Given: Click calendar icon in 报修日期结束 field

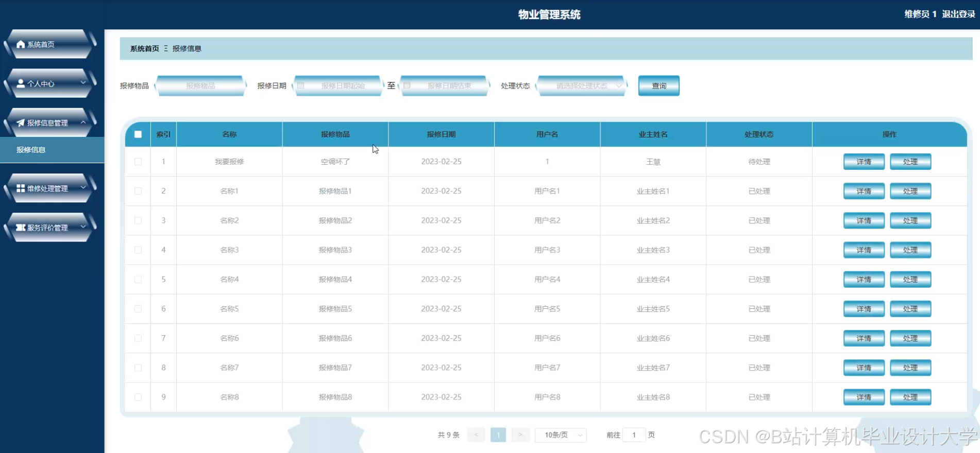Looking at the screenshot, I should click(x=407, y=85).
